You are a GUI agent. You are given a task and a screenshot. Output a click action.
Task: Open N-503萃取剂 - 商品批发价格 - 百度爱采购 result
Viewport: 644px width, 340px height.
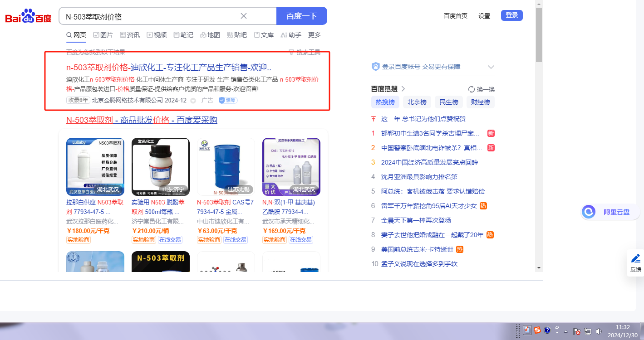pyautogui.click(x=142, y=120)
